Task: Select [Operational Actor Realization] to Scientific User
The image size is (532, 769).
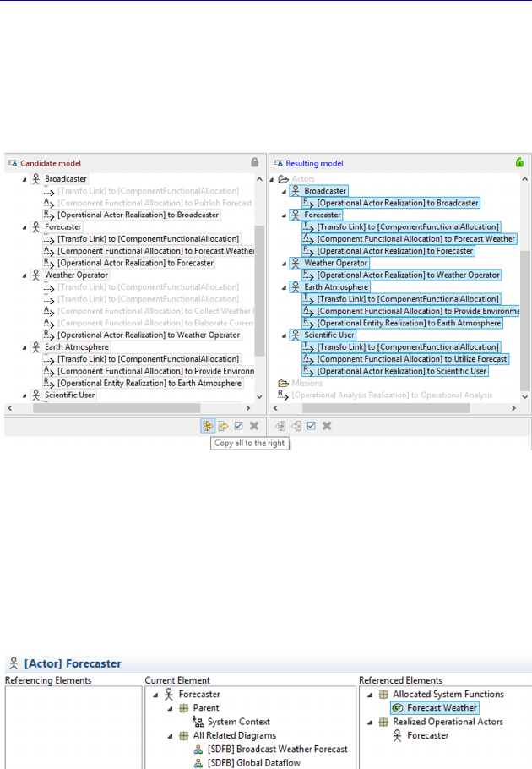Action: (402, 371)
